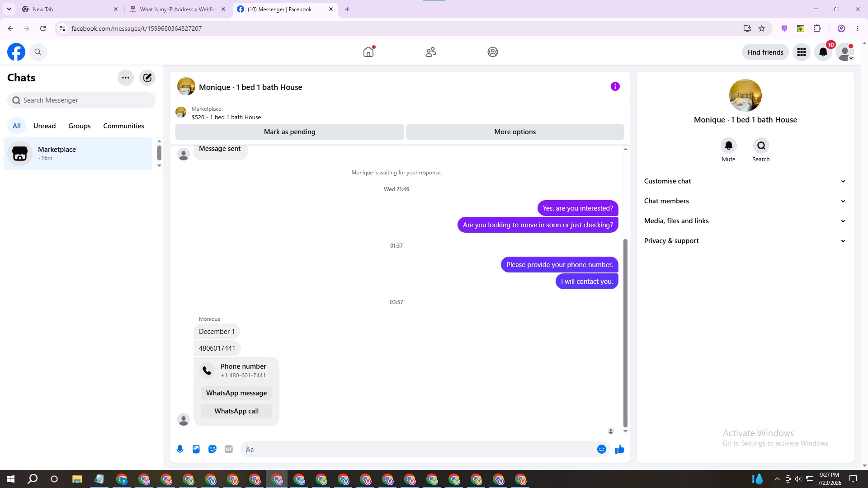
Task: Open File Explorer from taskbar
Action: point(77,479)
